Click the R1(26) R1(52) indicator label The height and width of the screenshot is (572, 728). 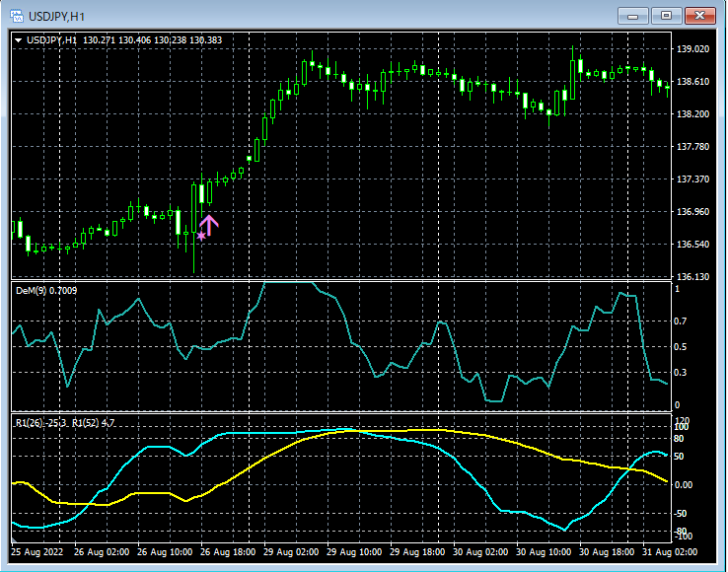(65, 422)
